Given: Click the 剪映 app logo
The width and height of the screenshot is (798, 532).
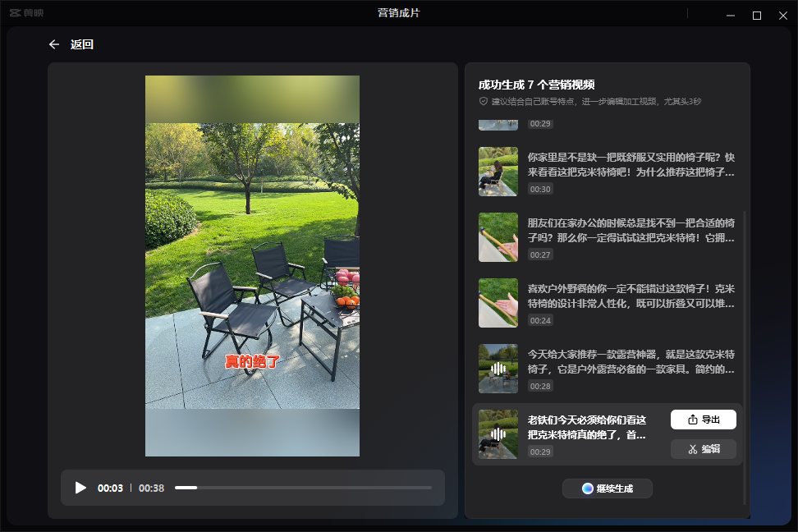Looking at the screenshot, I should [x=25, y=14].
